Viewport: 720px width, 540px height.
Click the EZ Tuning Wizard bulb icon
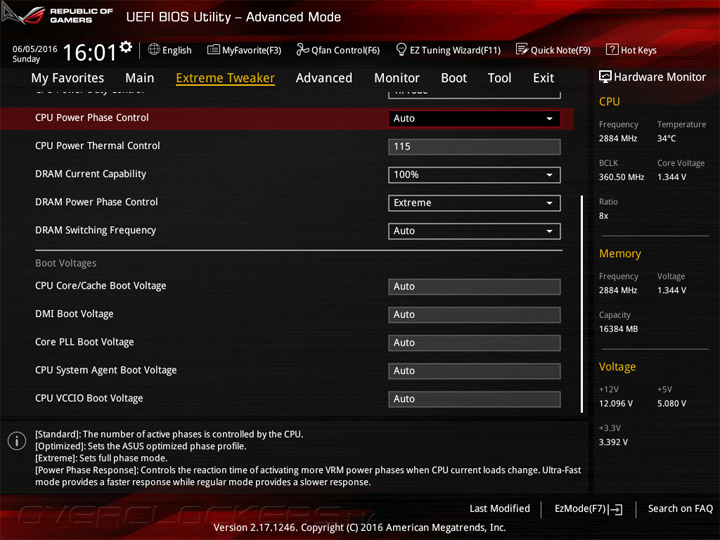[x=401, y=49]
